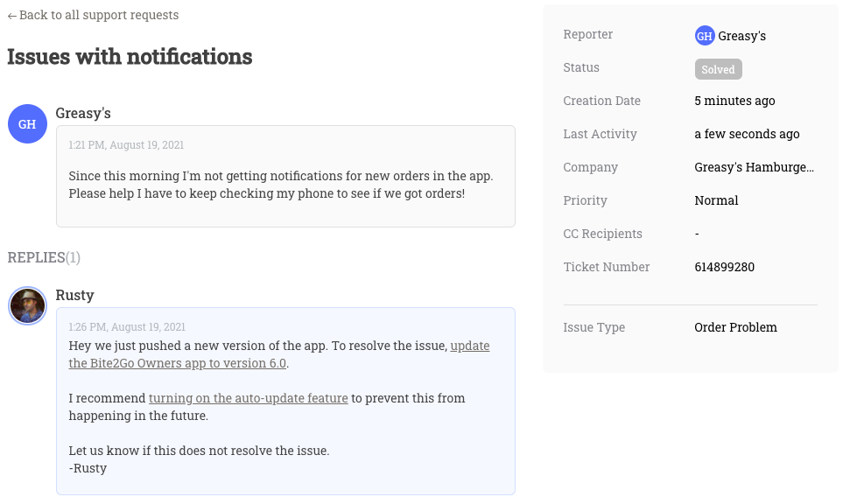This screenshot has height=504, width=843.
Task: Click the Rusty author name above reply
Action: click(74, 295)
